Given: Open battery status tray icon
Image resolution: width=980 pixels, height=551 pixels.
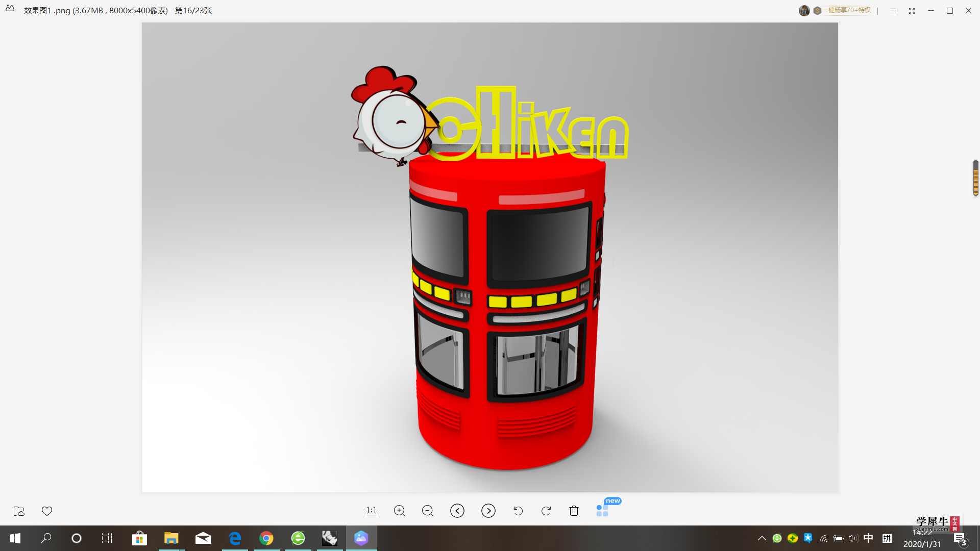Looking at the screenshot, I should [x=838, y=538].
